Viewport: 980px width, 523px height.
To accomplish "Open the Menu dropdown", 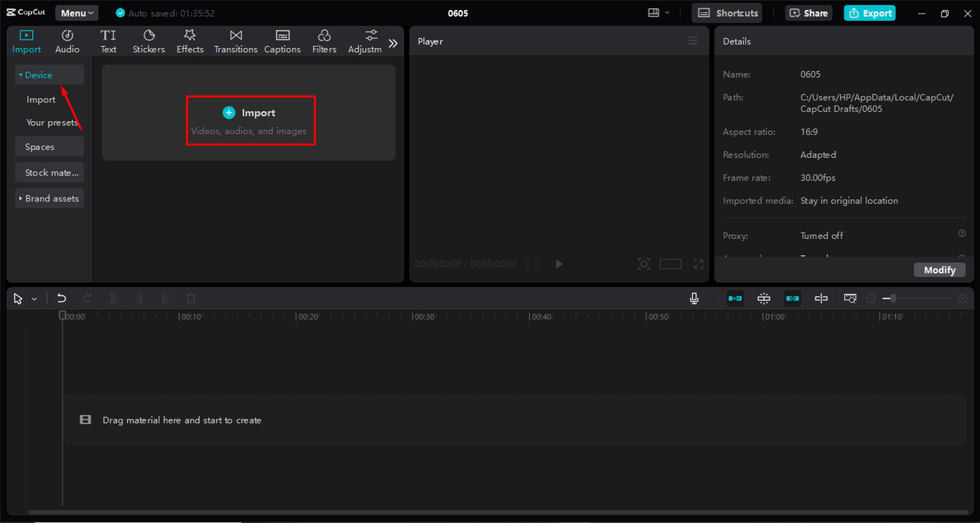I will (77, 13).
